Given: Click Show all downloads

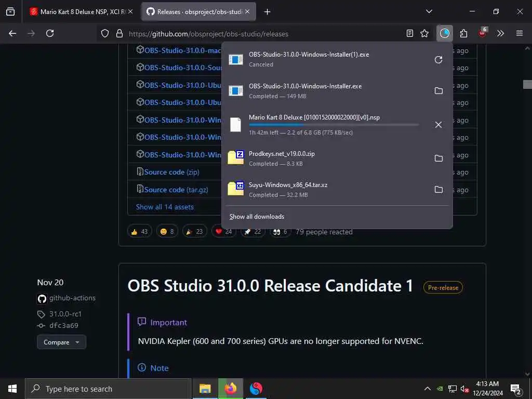Looking at the screenshot, I should pos(257,217).
